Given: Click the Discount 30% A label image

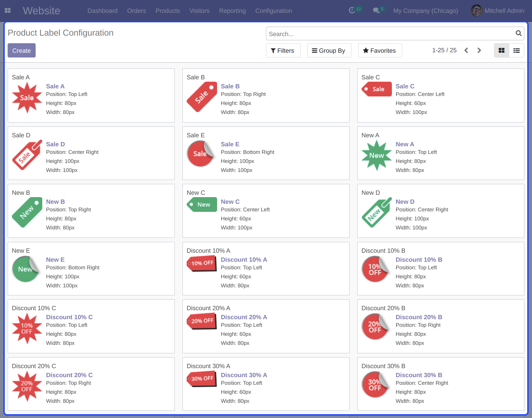Looking at the screenshot, I should [202, 378].
